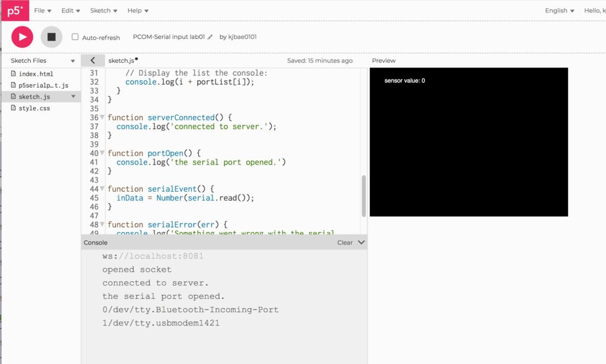The height and width of the screenshot is (364, 606).
Task: Open the Edit menu
Action: pos(71,11)
